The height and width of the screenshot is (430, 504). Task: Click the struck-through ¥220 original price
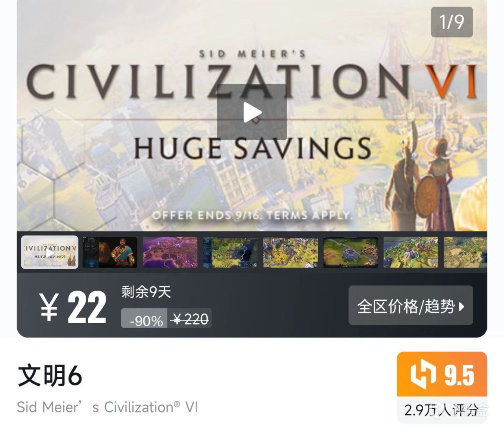point(190,319)
